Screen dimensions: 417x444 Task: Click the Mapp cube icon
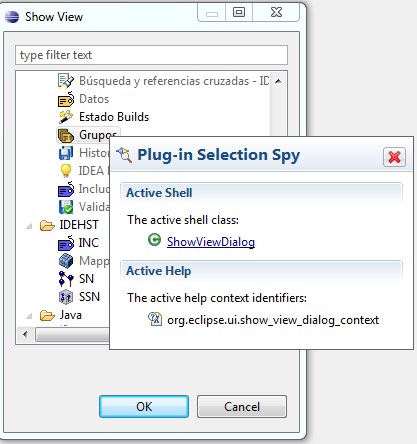click(66, 261)
